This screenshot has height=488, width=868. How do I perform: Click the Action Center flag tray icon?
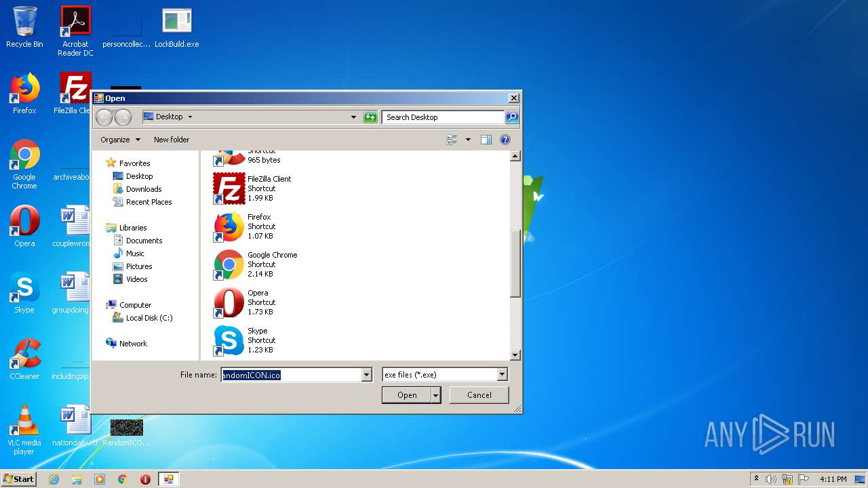pos(804,479)
